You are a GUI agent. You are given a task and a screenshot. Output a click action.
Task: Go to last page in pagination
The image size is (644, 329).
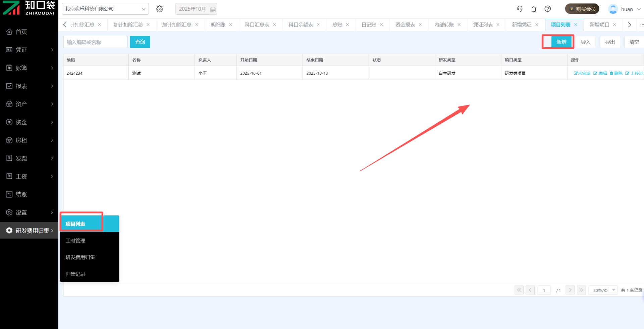(x=581, y=290)
